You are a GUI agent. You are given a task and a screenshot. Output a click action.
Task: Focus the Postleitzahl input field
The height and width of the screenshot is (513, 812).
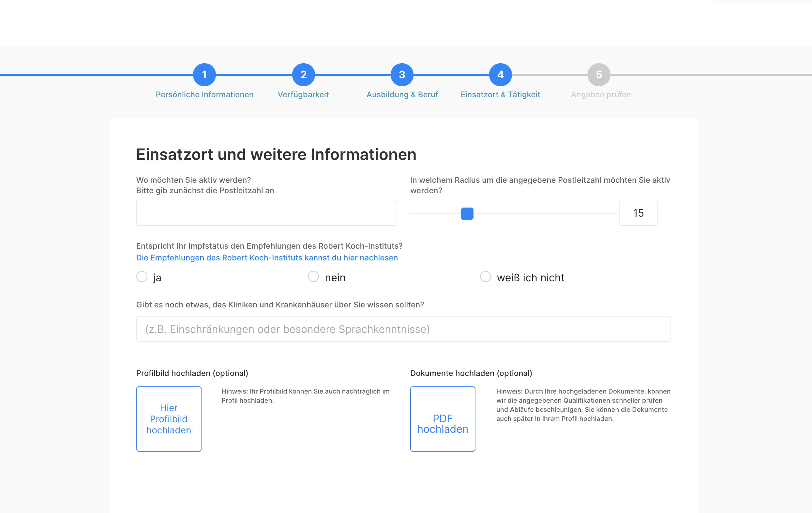pyautogui.click(x=266, y=213)
